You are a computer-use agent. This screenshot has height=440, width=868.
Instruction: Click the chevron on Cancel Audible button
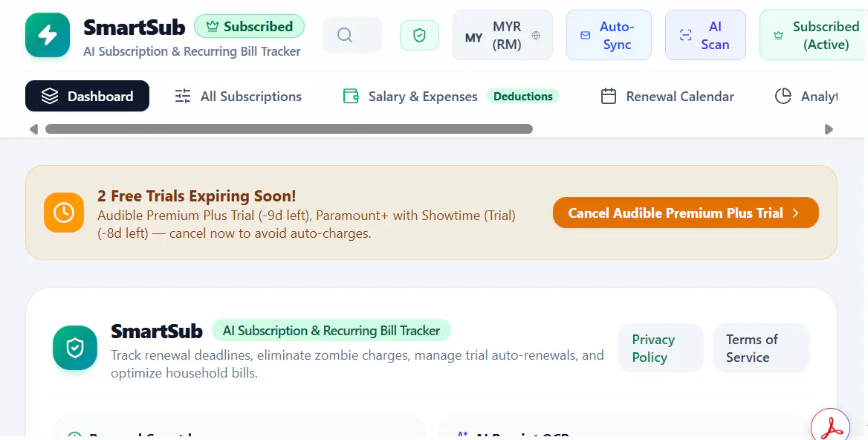[795, 213]
